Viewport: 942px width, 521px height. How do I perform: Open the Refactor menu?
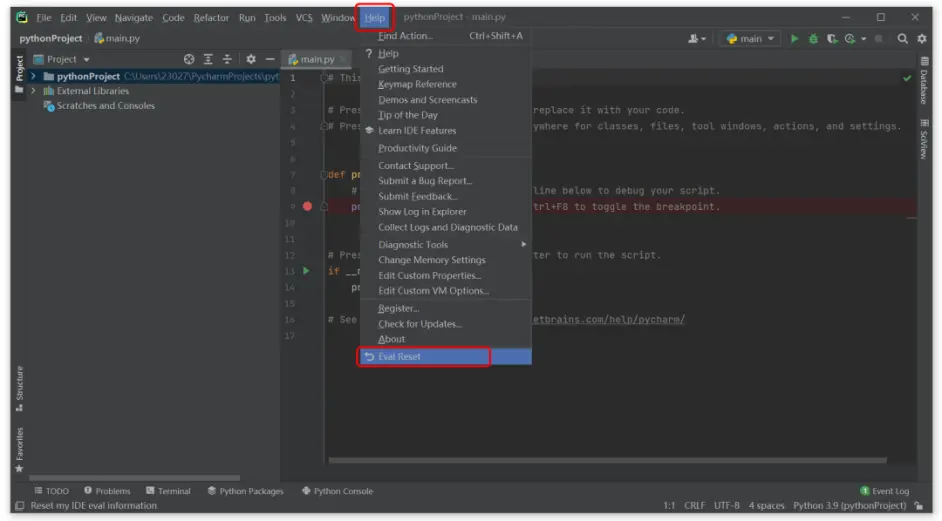(211, 17)
